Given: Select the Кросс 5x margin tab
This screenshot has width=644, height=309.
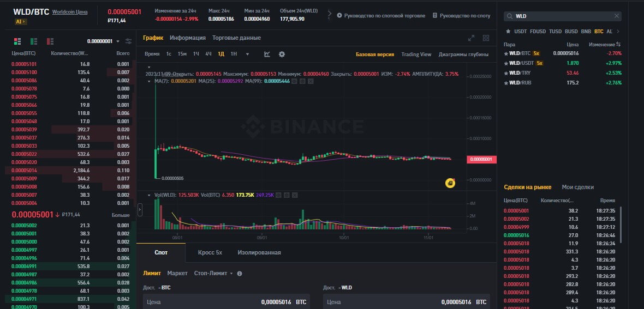Looking at the screenshot, I should click(x=210, y=252).
